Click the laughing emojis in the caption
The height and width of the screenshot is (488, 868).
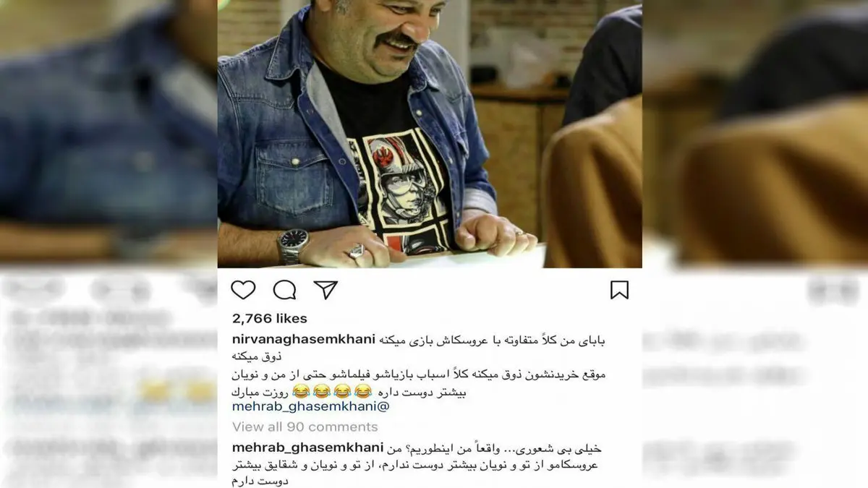tap(332, 391)
